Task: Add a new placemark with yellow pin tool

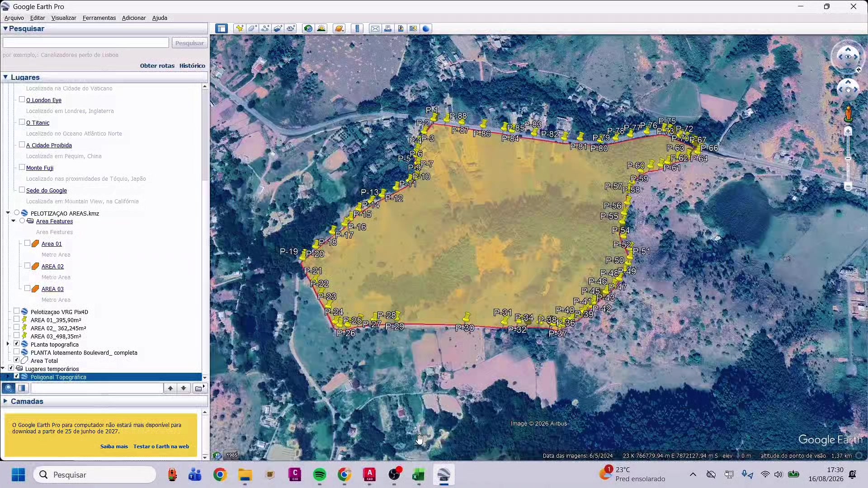Action: click(240, 28)
